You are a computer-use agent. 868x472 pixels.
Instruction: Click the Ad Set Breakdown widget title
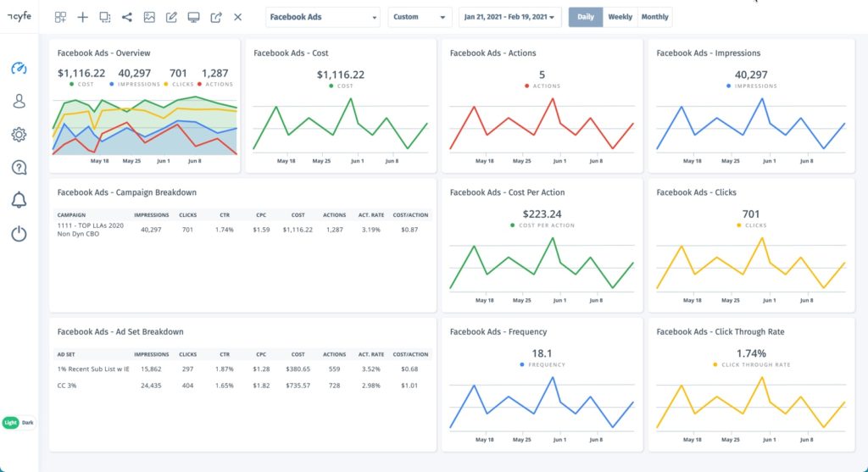[120, 332]
